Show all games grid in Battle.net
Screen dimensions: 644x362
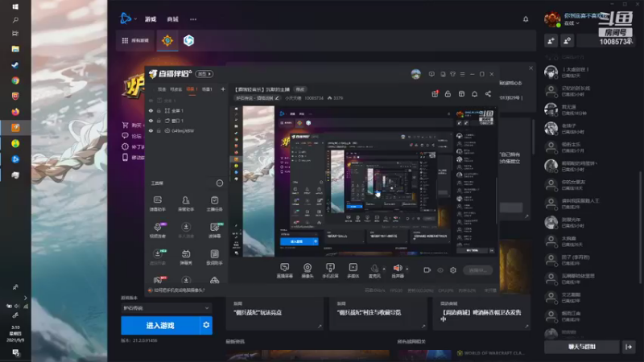click(x=135, y=41)
